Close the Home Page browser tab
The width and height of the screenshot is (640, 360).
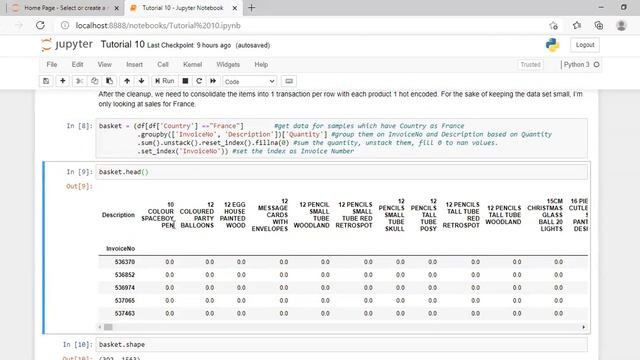tap(116, 8)
